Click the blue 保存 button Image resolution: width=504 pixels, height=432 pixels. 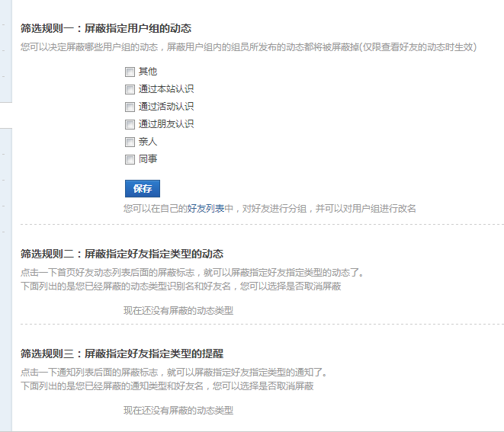point(143,188)
